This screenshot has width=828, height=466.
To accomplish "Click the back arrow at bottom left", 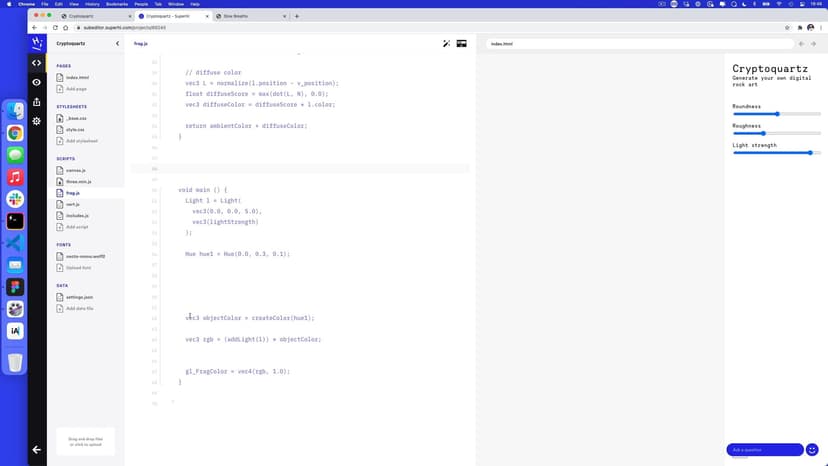I will (37, 450).
